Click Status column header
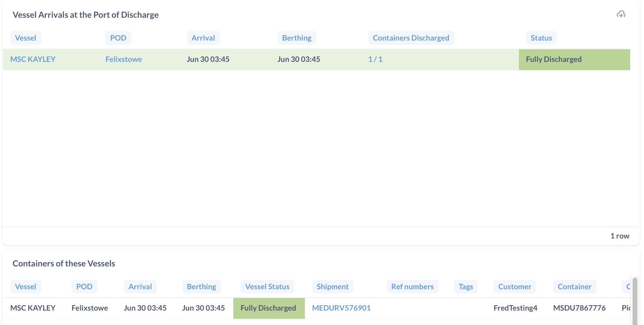Image resolution: width=644 pixels, height=325 pixels. 541,38
